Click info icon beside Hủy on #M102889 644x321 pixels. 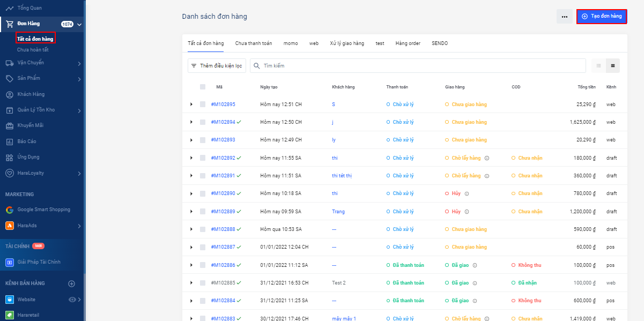click(467, 211)
